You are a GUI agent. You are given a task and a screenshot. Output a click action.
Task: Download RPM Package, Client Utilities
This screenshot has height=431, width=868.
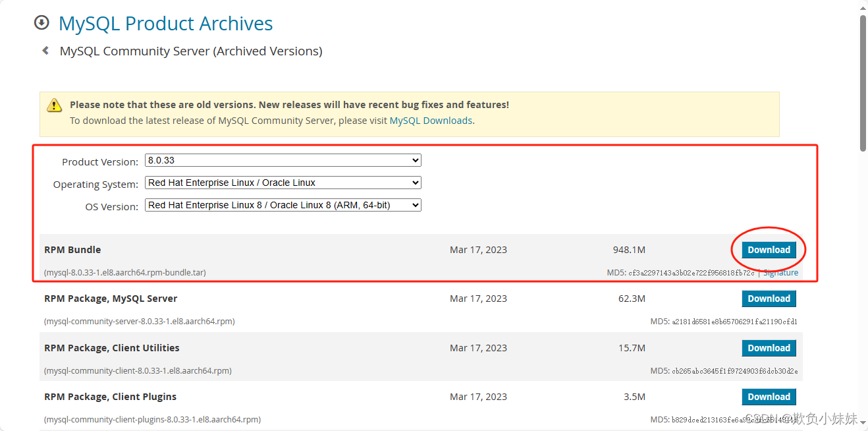[x=769, y=348]
